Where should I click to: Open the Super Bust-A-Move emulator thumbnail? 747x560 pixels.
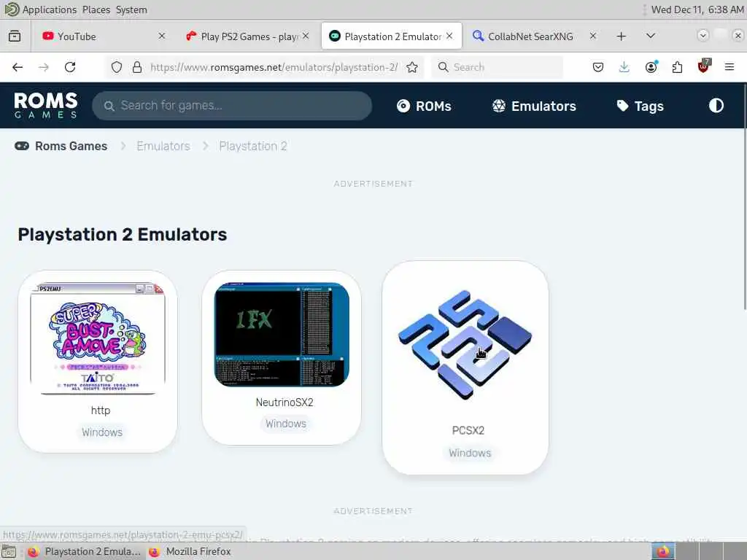(x=98, y=339)
